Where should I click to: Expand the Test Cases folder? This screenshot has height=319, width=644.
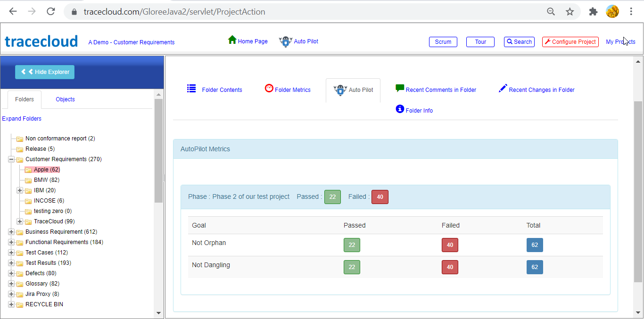(11, 253)
